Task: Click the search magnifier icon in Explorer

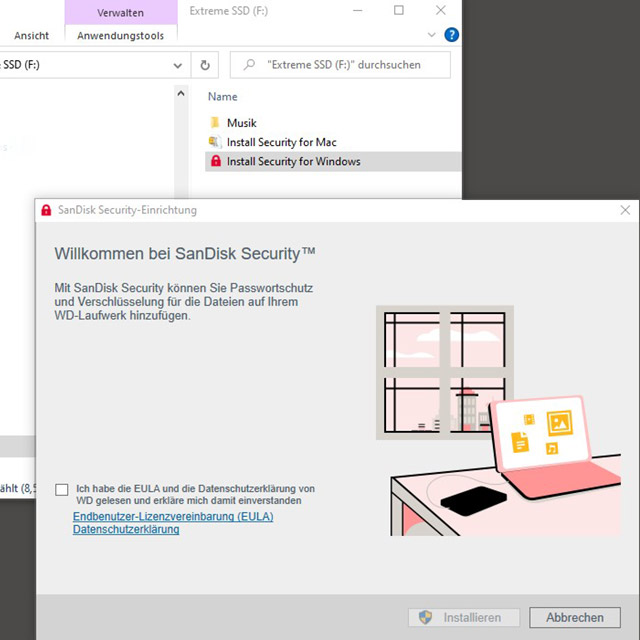Action: point(248,65)
